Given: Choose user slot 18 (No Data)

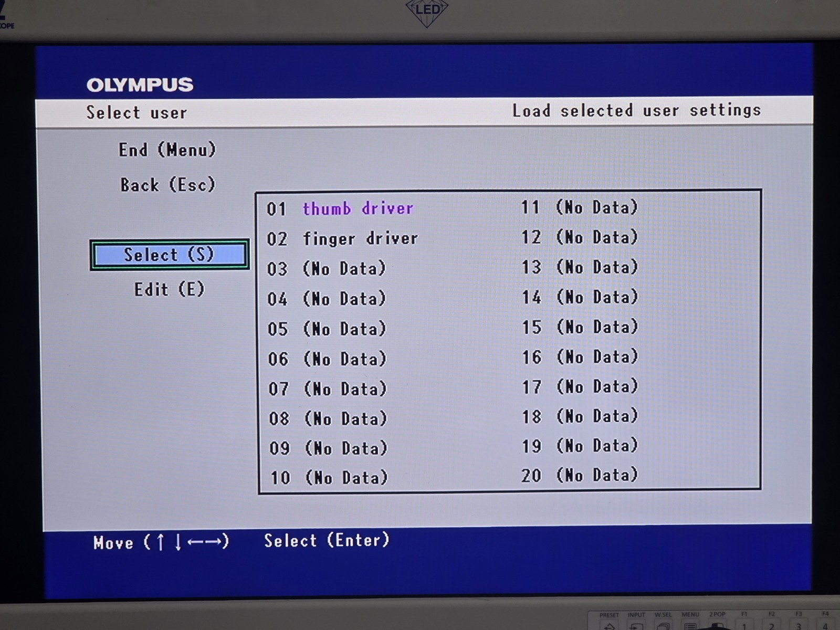Looking at the screenshot, I should tap(580, 416).
